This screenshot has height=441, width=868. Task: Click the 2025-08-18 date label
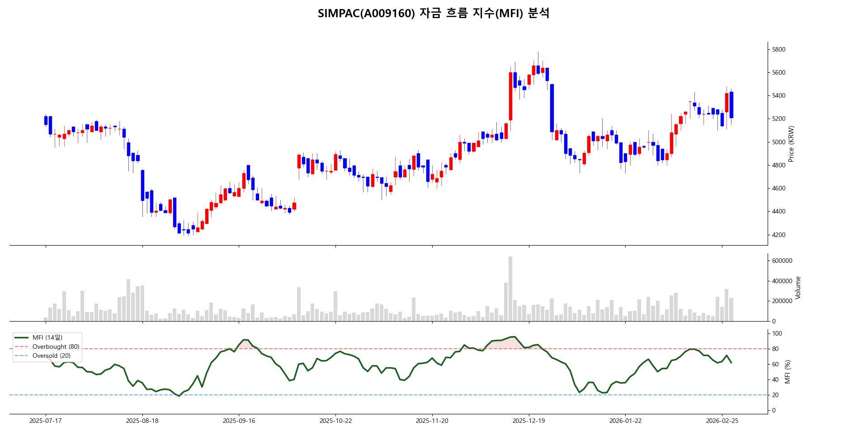point(142,421)
